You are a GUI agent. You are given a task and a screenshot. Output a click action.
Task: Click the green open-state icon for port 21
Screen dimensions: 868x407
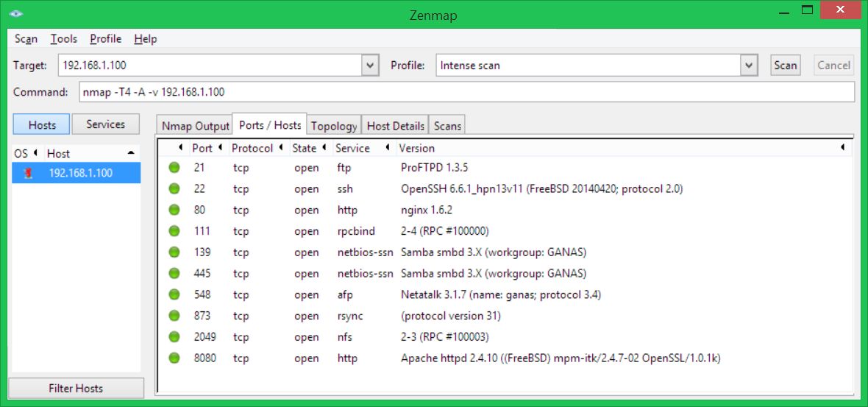click(174, 167)
